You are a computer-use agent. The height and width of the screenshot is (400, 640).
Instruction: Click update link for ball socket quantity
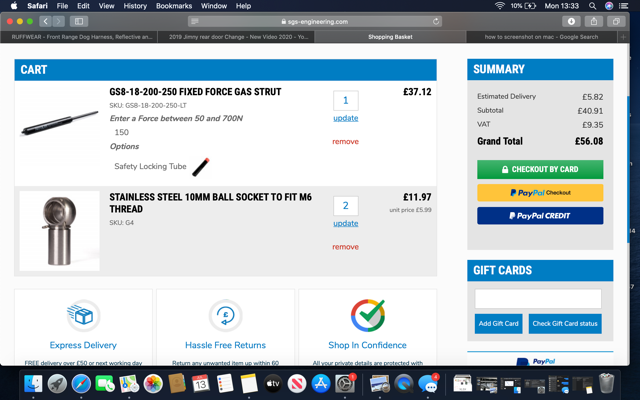[345, 223]
